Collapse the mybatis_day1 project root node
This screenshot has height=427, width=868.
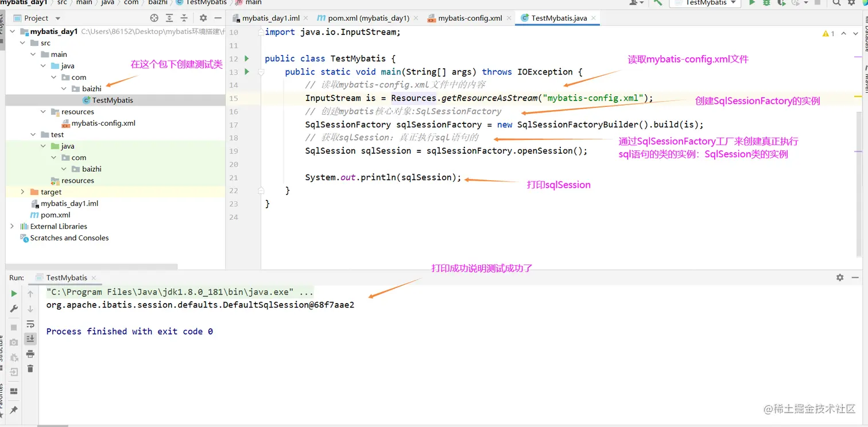[12, 32]
